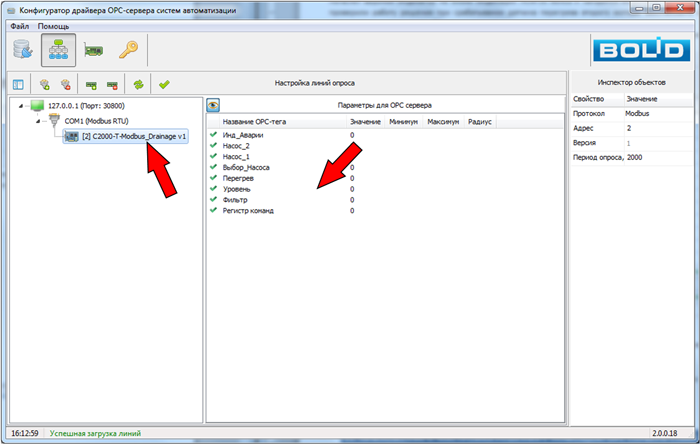Select the polling lines network tree icon
The image size is (700, 444).
pos(58,51)
